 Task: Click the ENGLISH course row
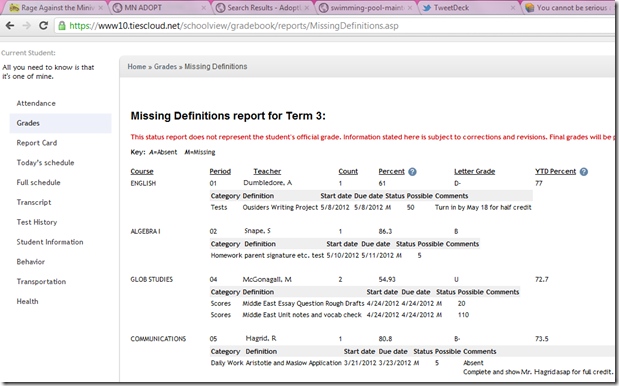(143, 183)
